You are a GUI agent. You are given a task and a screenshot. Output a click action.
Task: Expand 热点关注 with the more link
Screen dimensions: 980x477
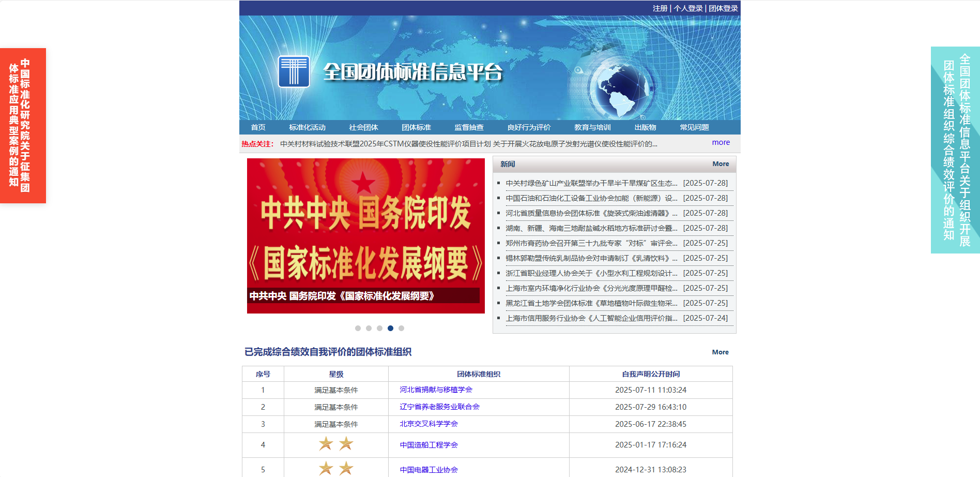721,142
